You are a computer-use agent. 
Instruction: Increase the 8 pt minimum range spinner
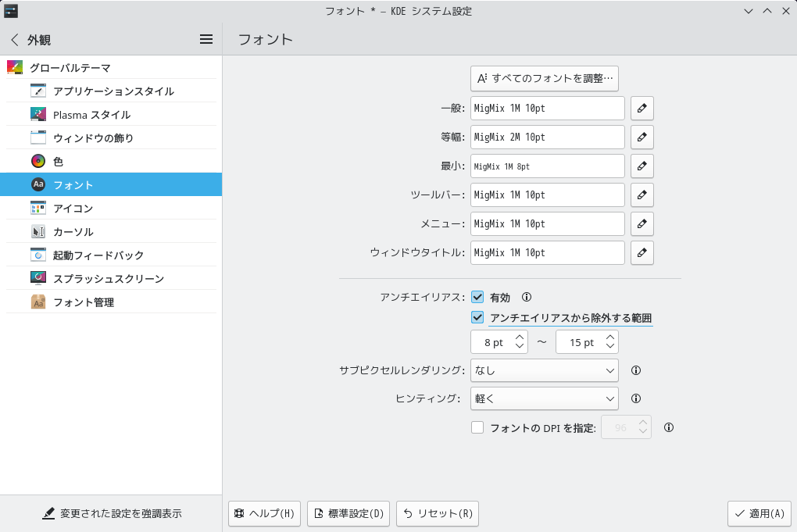point(520,337)
